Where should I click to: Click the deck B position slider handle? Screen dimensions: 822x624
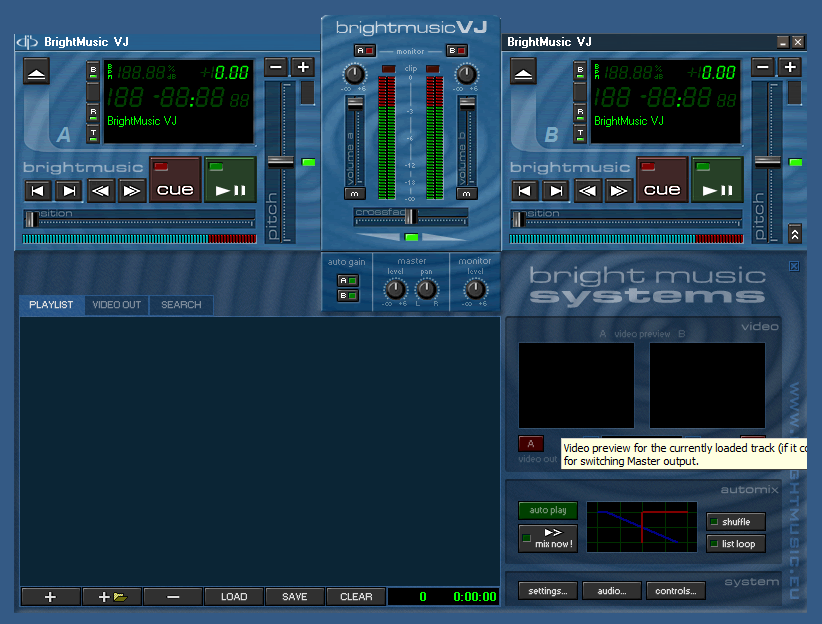click(x=518, y=219)
